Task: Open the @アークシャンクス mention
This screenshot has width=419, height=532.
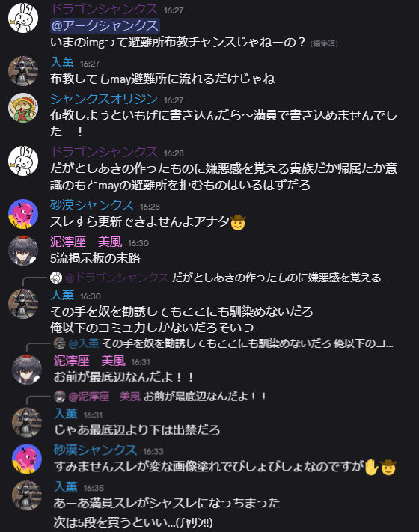Action: coord(105,25)
